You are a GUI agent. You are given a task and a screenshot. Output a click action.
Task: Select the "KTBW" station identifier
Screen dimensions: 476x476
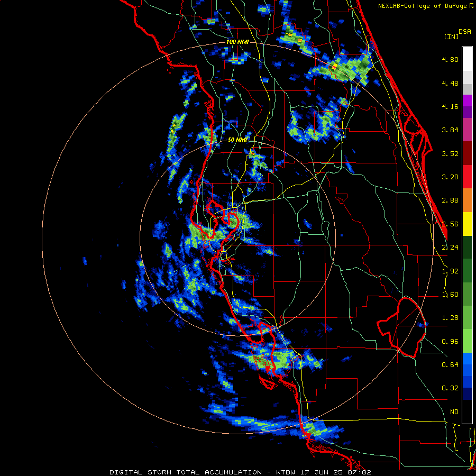pos(286,472)
